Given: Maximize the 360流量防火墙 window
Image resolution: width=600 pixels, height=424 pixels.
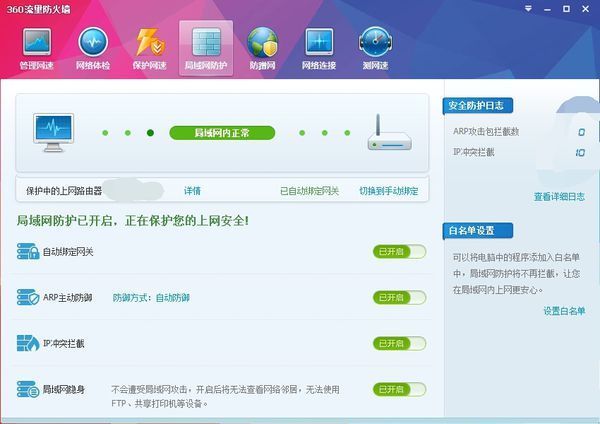Looking at the screenshot, I should pyautogui.click(x=566, y=8).
